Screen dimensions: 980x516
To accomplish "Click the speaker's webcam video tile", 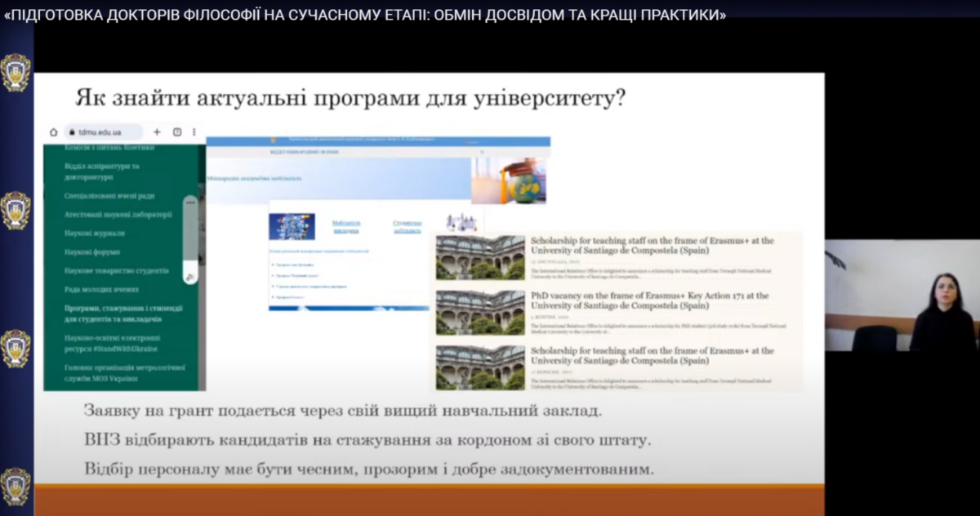I will coord(902,296).
